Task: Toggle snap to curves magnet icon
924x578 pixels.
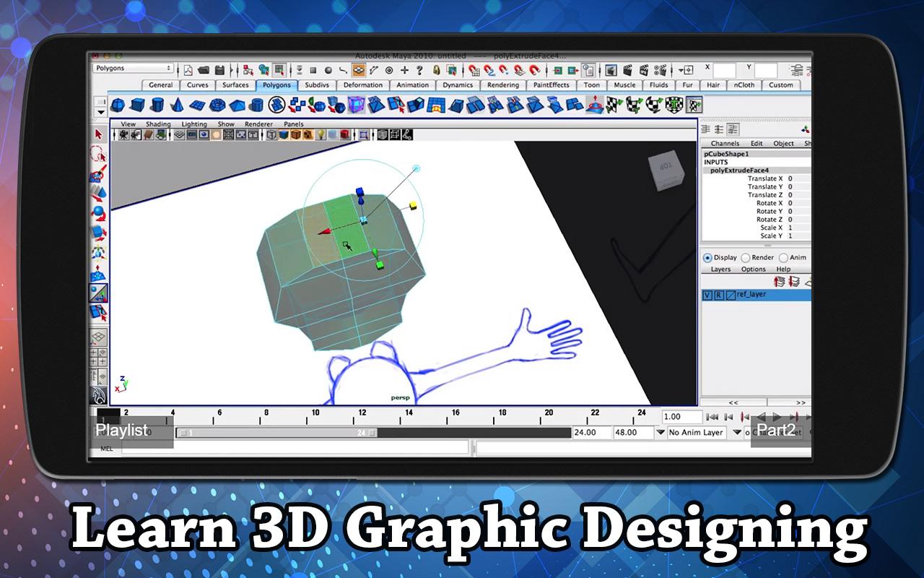Action: 489,70
